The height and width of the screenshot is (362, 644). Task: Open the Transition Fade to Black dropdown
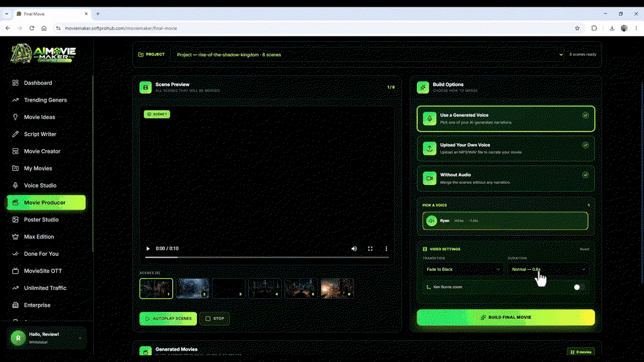pyautogui.click(x=462, y=270)
